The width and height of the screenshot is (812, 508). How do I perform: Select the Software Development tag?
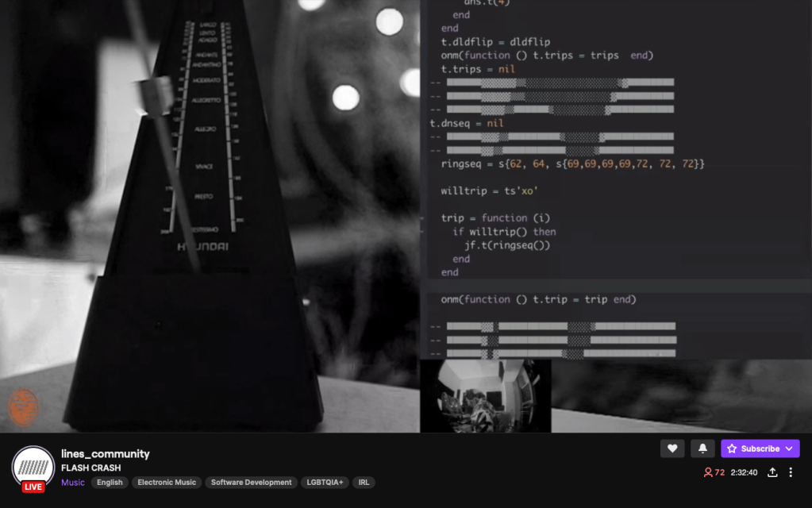coord(251,483)
